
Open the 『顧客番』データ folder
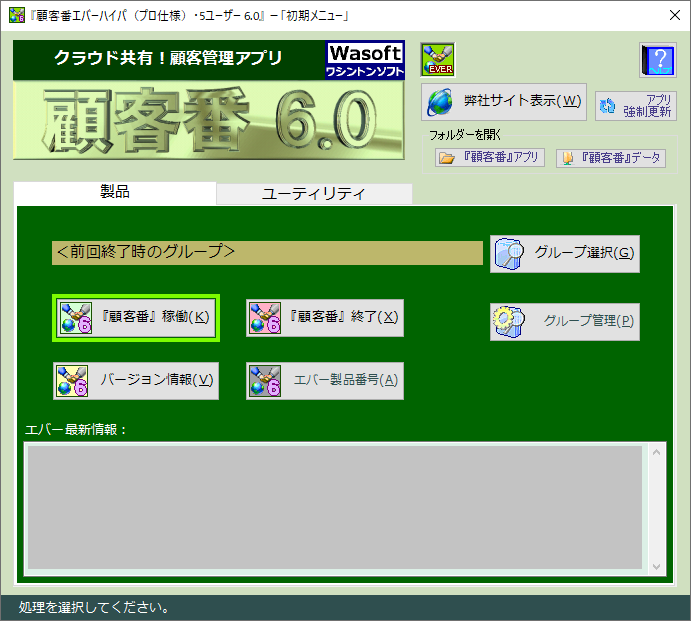[610, 158]
